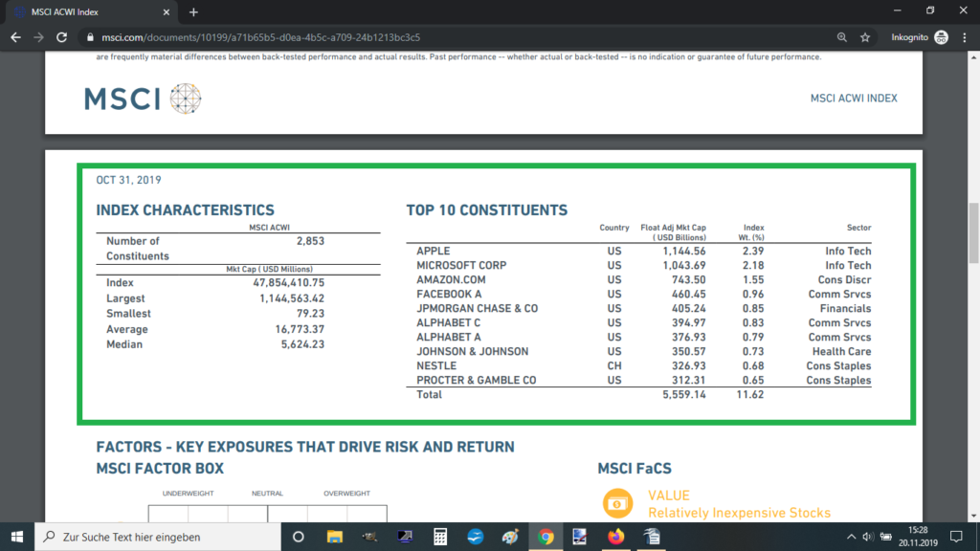Click the INDEX CHARACTERISTICS heading
This screenshot has width=980, height=551.
pos(185,210)
